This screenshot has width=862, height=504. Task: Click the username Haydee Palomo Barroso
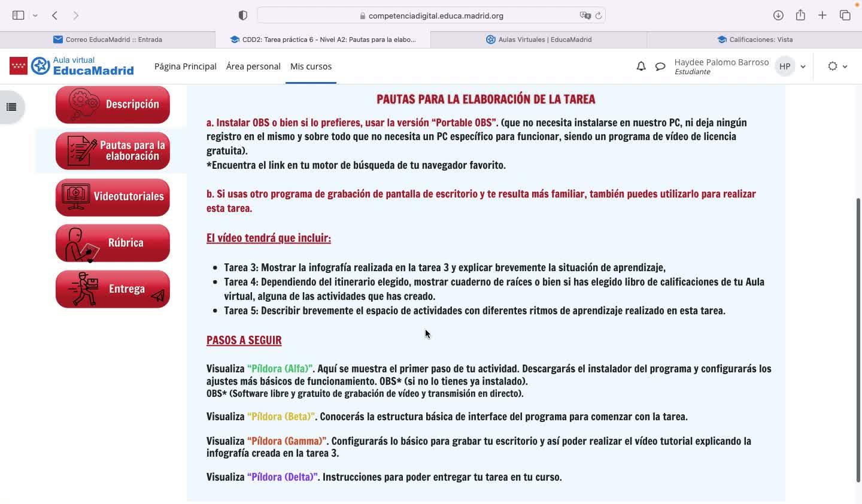click(x=721, y=62)
